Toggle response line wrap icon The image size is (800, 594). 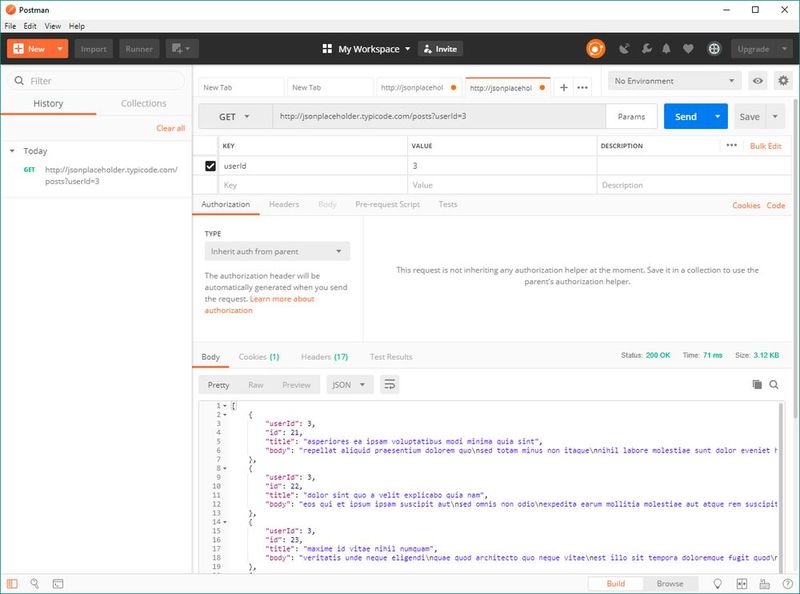point(389,385)
